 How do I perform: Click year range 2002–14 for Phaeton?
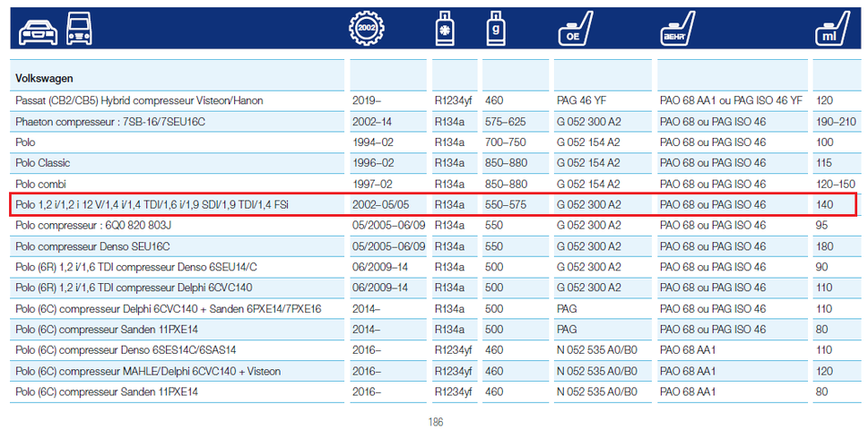point(372,122)
